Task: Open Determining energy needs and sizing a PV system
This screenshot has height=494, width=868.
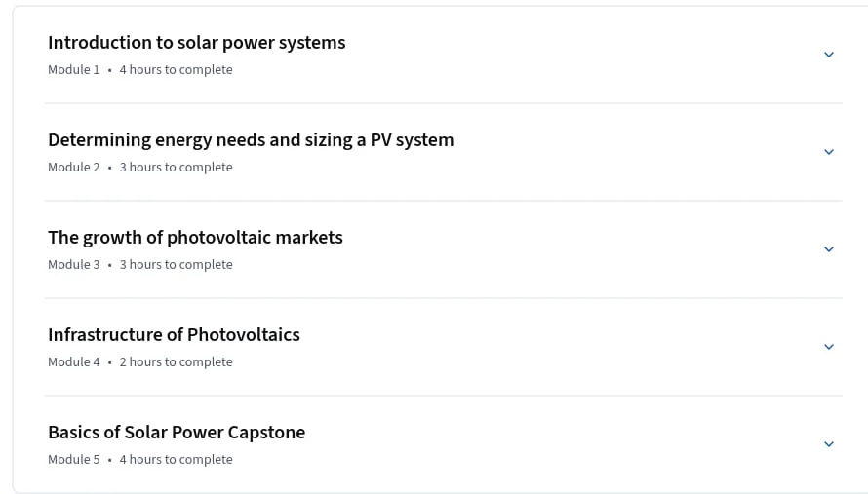Action: [251, 140]
